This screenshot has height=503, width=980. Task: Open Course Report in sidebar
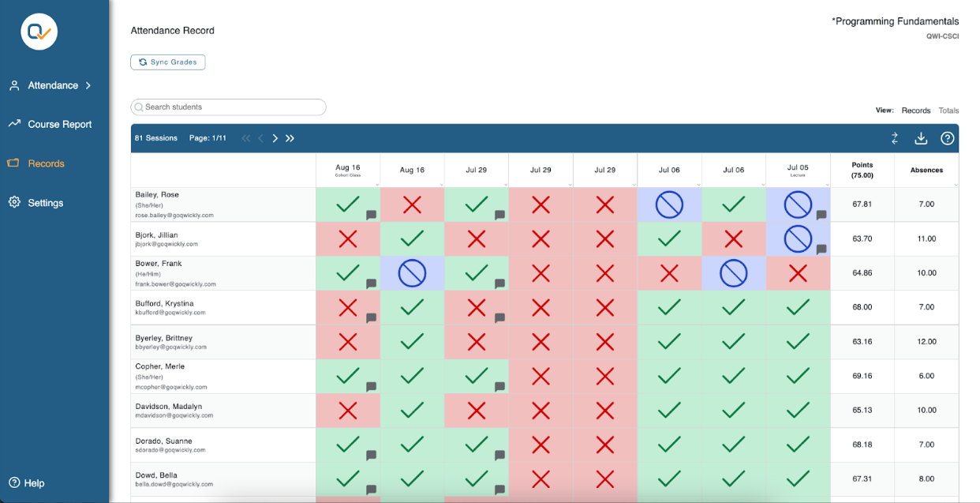(x=59, y=124)
